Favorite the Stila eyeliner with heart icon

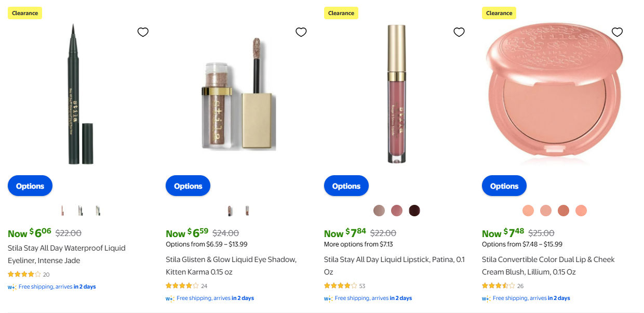(x=143, y=32)
